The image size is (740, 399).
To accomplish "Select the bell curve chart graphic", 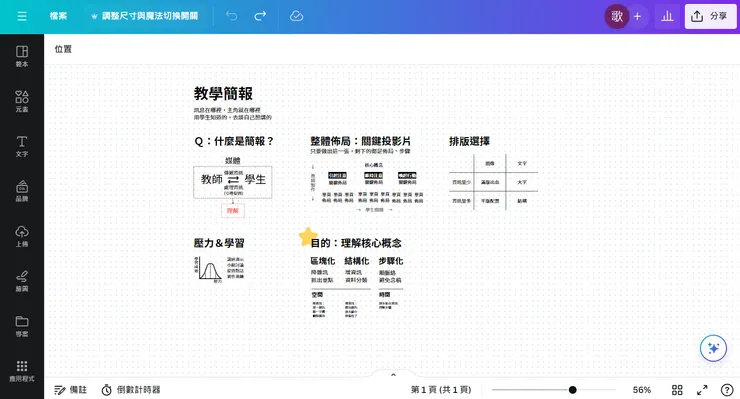I will tap(210, 269).
